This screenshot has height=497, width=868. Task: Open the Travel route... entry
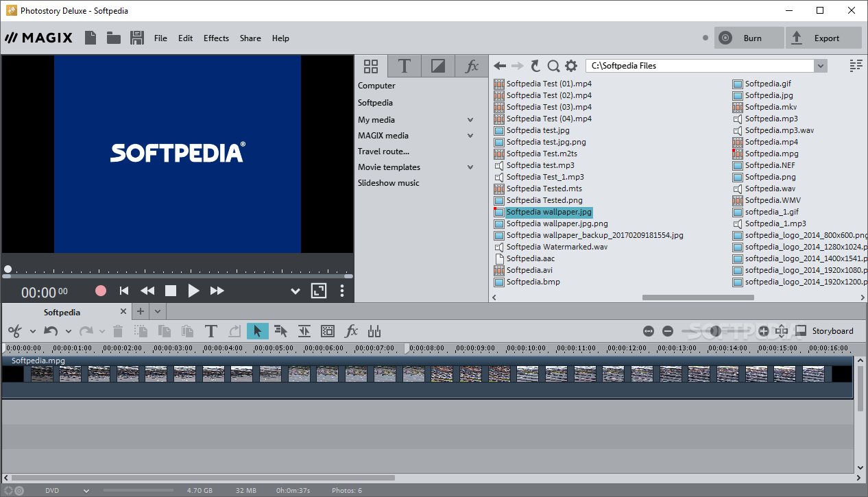coord(383,151)
